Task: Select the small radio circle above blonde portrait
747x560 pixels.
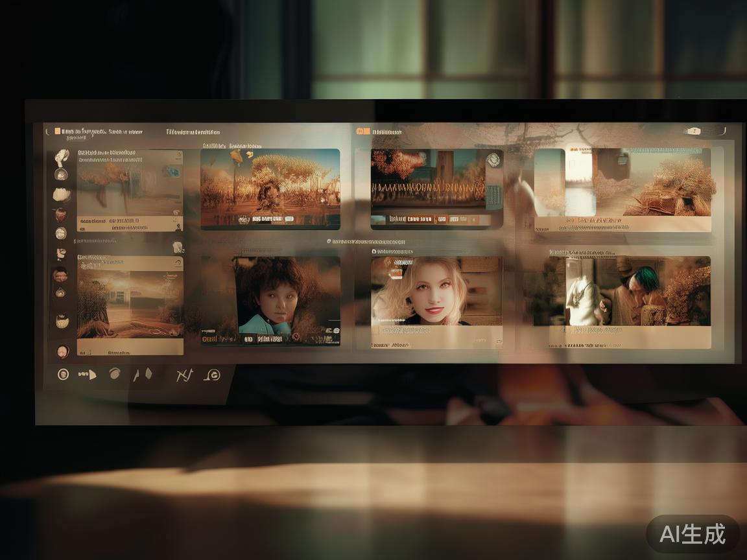Action: point(375,251)
